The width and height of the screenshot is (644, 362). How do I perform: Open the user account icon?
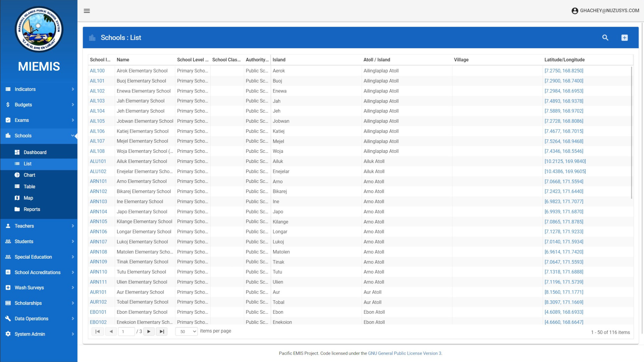(x=575, y=11)
